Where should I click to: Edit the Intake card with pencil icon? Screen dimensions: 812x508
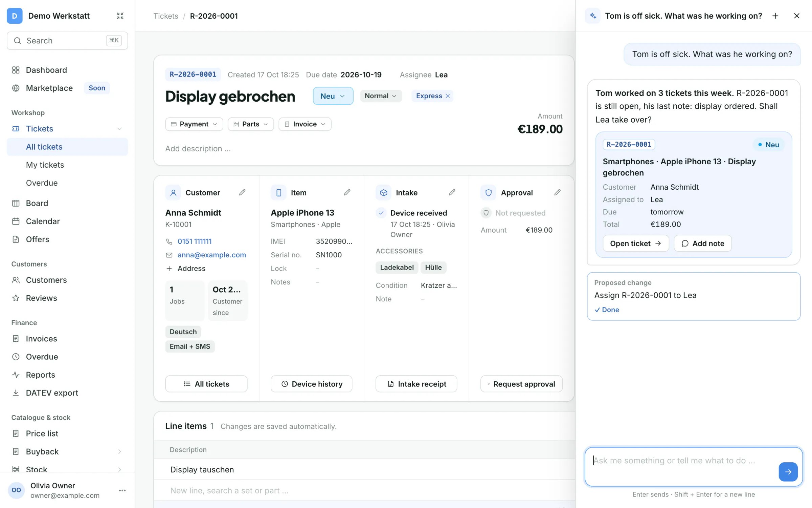click(x=452, y=192)
